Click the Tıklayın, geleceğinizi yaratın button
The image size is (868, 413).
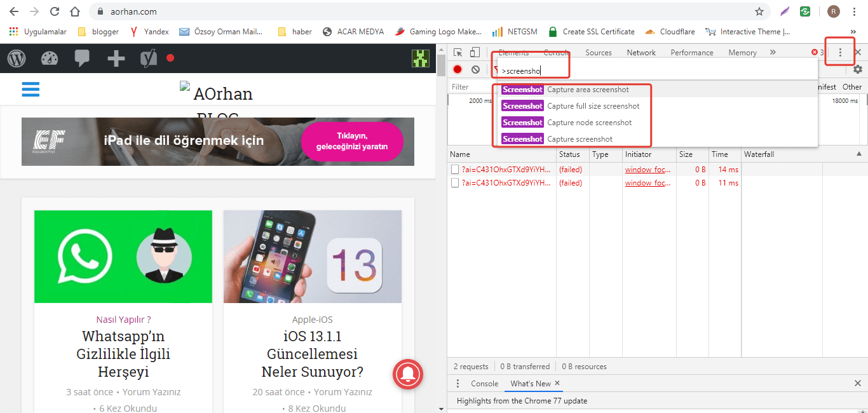(x=352, y=142)
